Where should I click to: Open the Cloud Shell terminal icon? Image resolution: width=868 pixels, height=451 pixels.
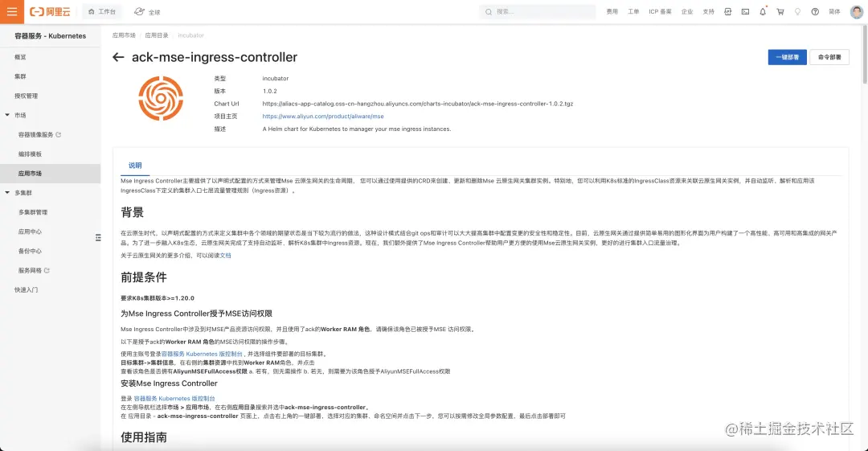coord(745,11)
